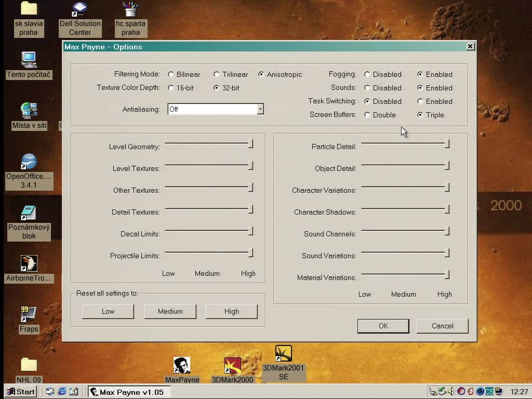Select Bilinear filtering mode
Image resolution: width=532 pixels, height=399 pixels.
click(x=170, y=74)
